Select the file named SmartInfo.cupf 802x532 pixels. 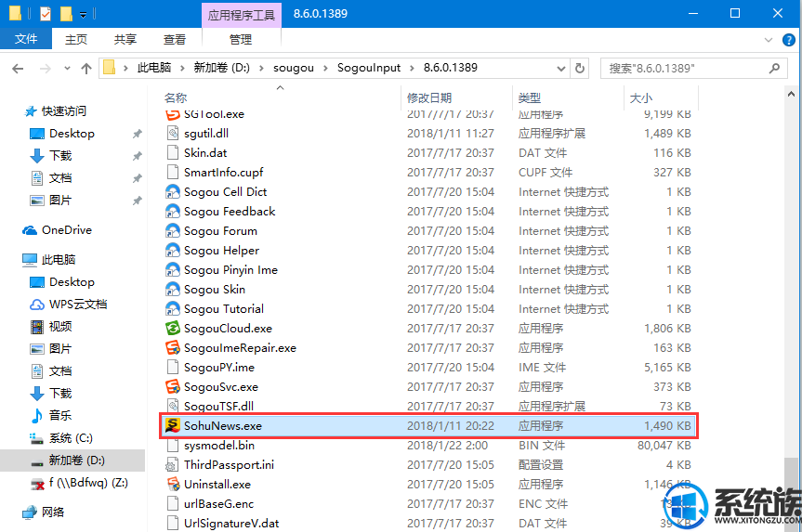(224, 172)
